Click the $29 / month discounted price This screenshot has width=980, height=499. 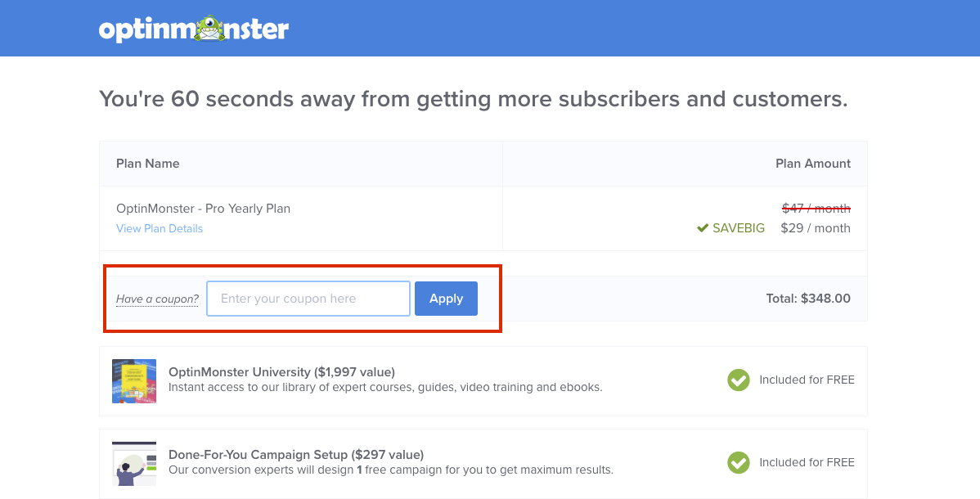(x=816, y=228)
